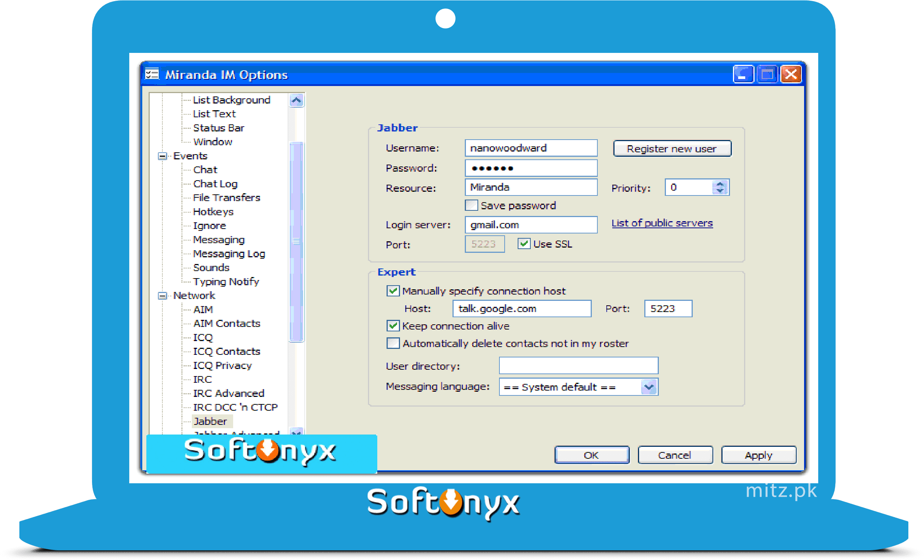Select IRC DCC 'n CTCP item

(235, 407)
